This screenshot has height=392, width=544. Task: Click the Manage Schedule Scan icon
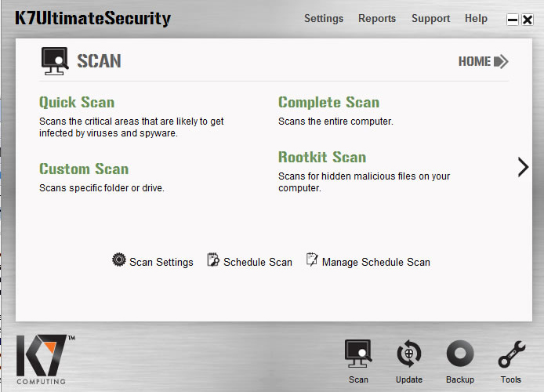312,260
